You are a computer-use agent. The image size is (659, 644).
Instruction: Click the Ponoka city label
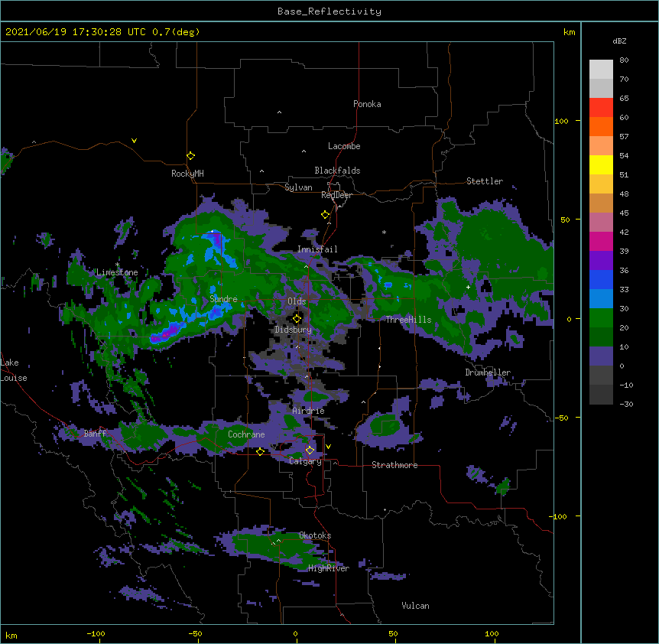coord(367,104)
